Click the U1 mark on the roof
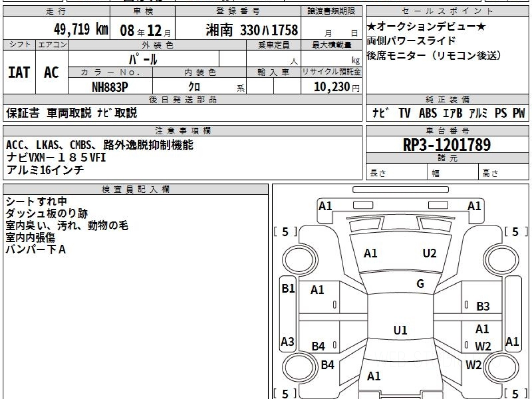 [400, 330]
